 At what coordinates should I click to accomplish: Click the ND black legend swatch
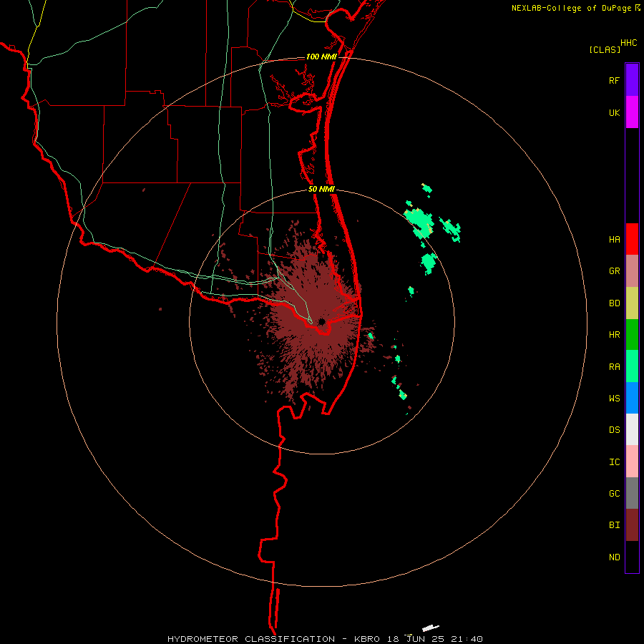(x=632, y=557)
